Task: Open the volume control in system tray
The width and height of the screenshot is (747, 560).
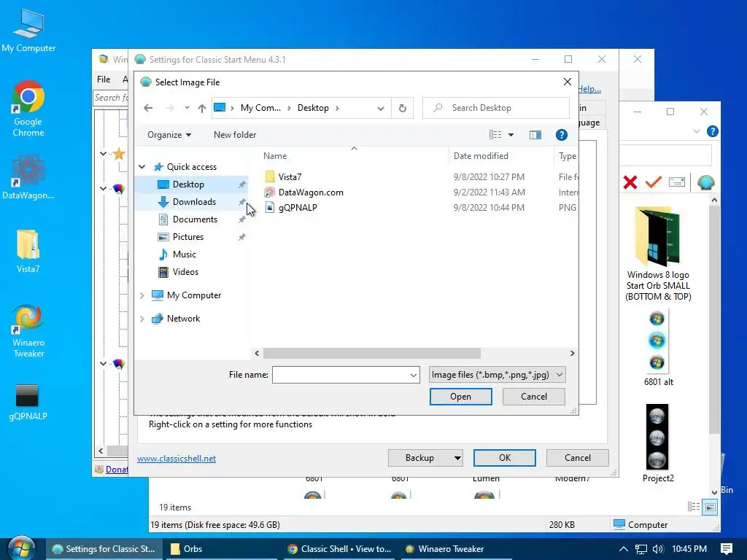Action: 658,549
